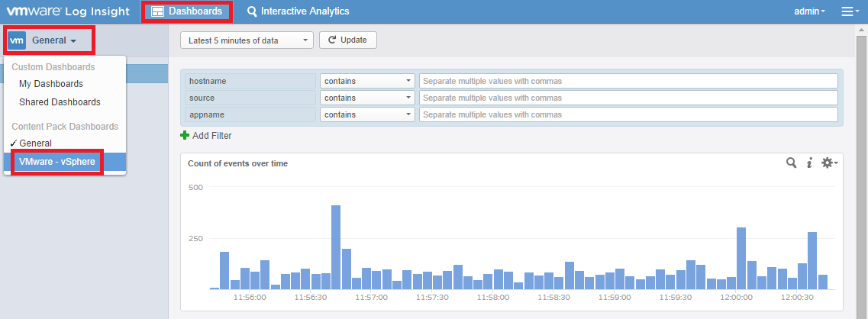Viewport: 868px width, 319px height.
Task: Open the Latest 5 minutes time range dropdown
Action: pyautogui.click(x=247, y=40)
